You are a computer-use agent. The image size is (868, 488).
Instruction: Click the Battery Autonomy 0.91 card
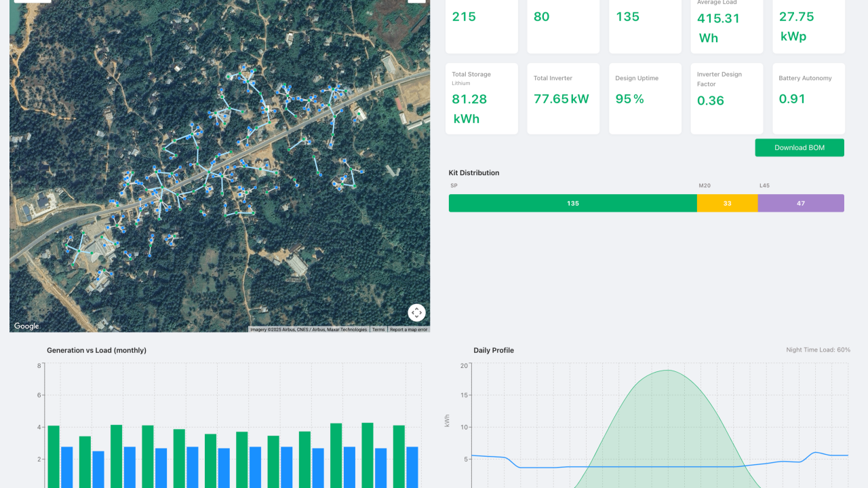point(808,99)
